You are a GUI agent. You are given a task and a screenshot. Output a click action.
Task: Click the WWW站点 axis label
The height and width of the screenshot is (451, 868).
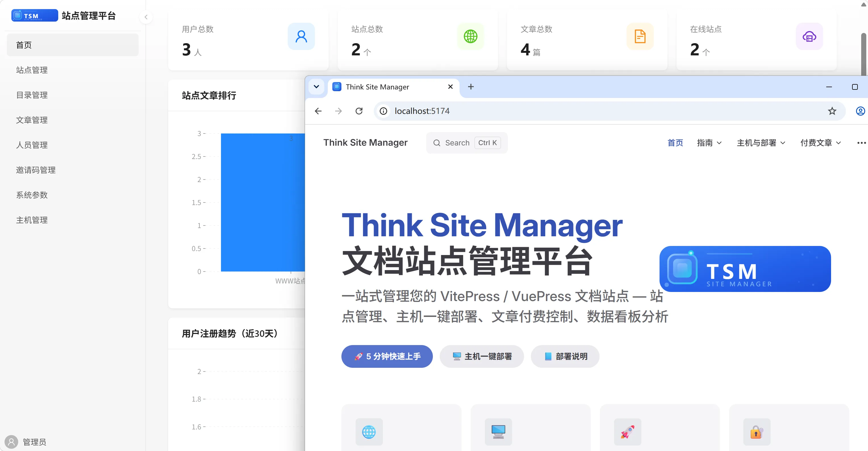pos(290,281)
